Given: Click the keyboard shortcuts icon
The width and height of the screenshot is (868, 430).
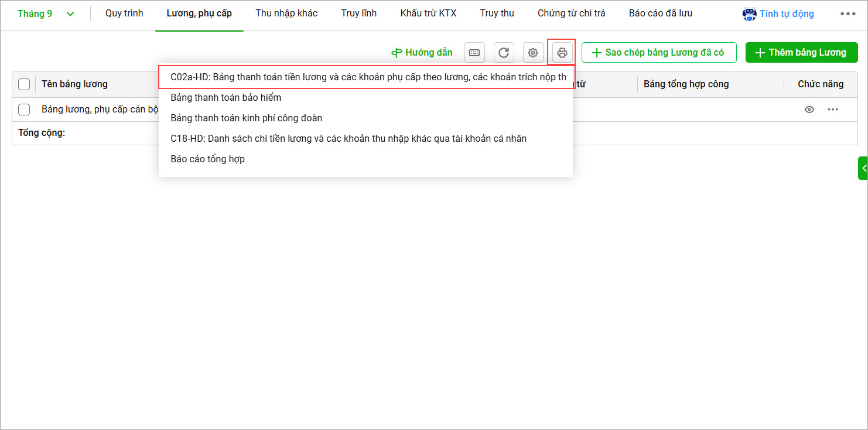Looking at the screenshot, I should coord(474,53).
